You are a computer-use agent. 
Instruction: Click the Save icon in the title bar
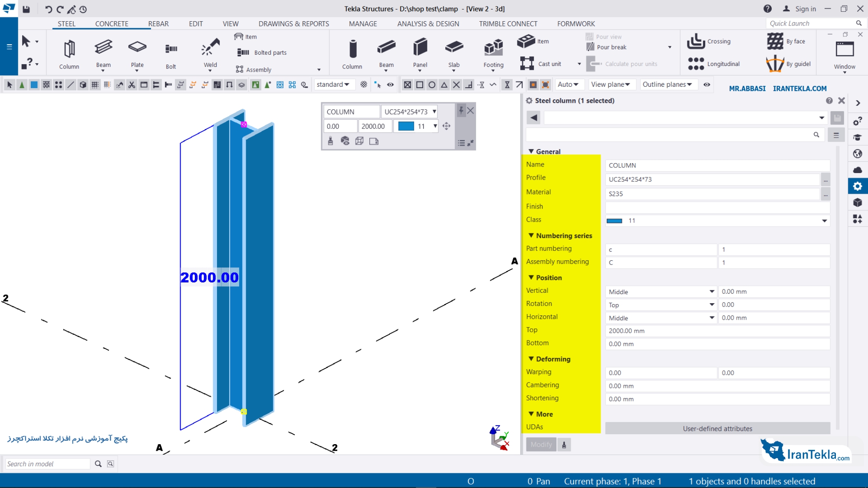tap(26, 9)
